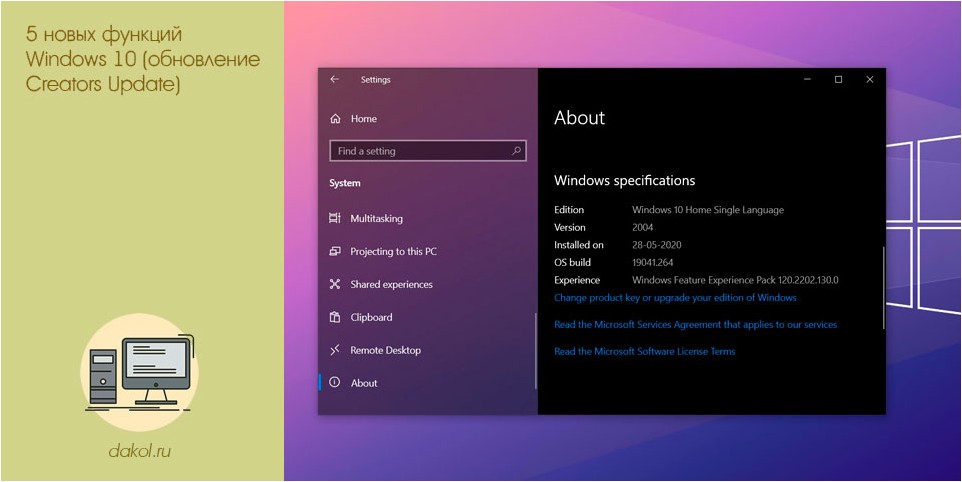Click the Edition label
This screenshot has height=482, width=962.
pyautogui.click(x=569, y=210)
